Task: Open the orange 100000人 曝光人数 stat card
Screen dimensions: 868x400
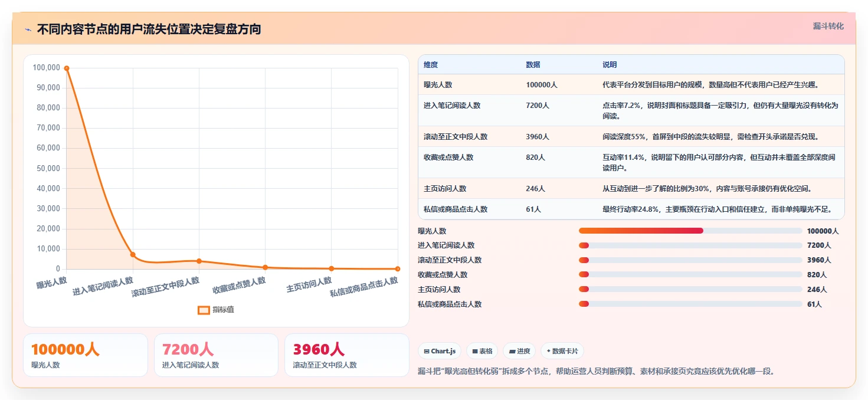Action: [x=86, y=355]
